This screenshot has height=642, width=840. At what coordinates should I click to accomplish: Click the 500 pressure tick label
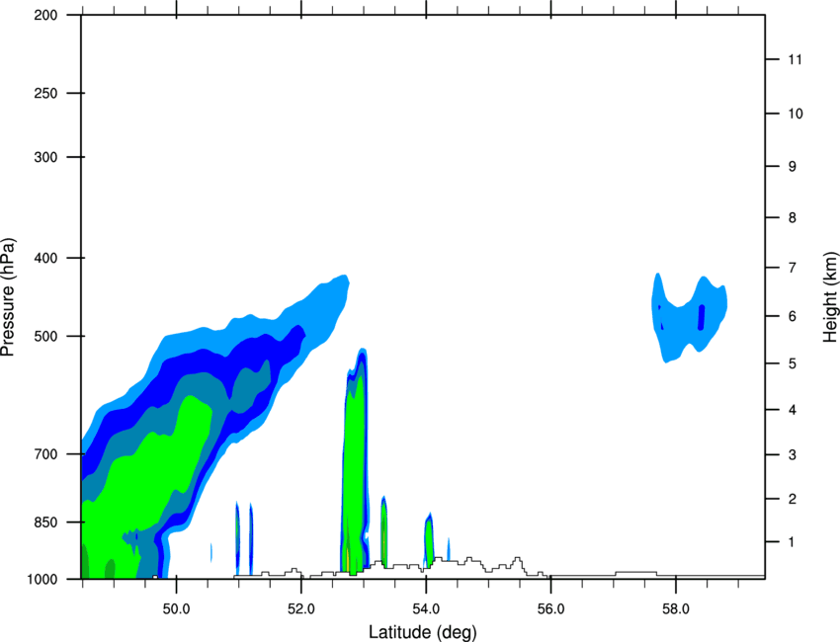click(45, 336)
